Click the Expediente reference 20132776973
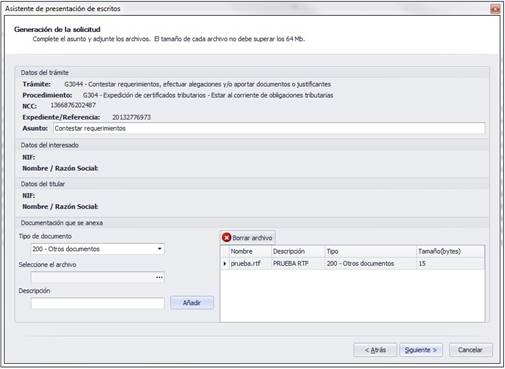Screen dimensions: 505x369 tap(131, 117)
